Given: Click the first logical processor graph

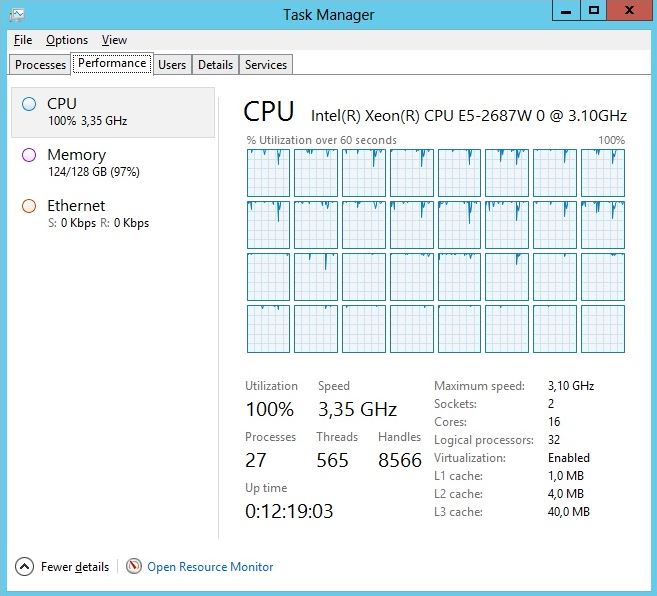Looking at the screenshot, I should (x=268, y=173).
